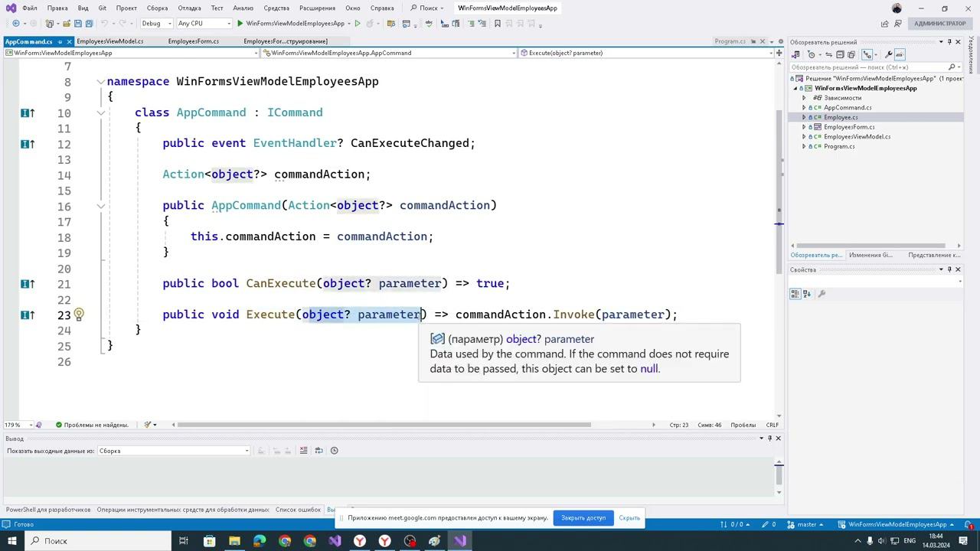980x551 pixels.
Task: Click the АДМИНИСТРАТОР button
Action: 939,24
